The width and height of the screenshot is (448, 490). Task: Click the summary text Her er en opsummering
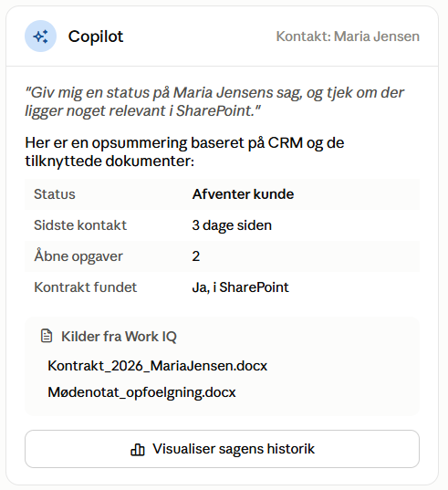click(184, 151)
